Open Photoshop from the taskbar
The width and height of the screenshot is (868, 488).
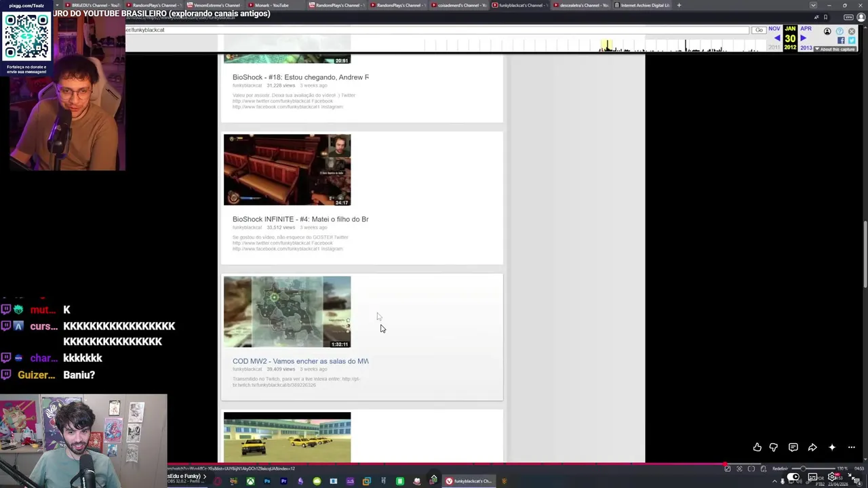(267, 481)
